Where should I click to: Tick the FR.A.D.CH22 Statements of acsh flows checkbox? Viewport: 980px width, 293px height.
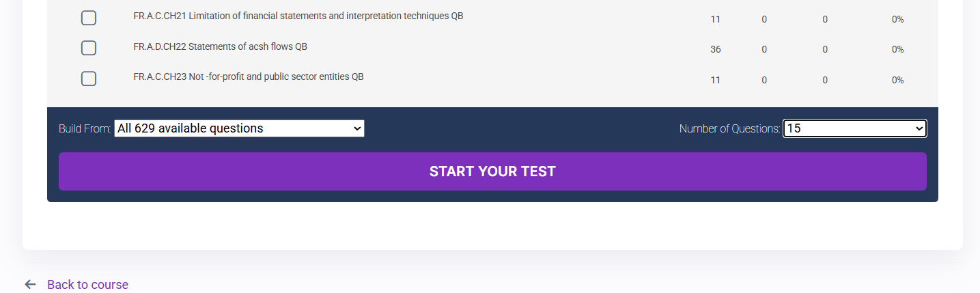[89, 48]
